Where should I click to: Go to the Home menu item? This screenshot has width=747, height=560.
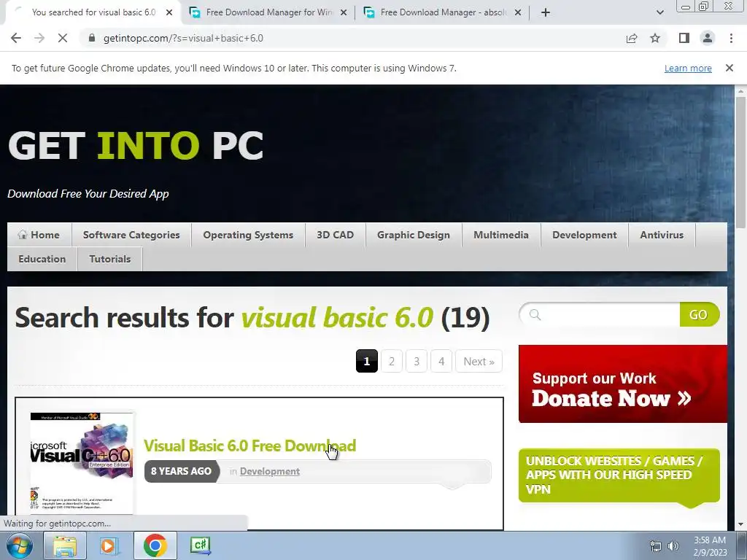click(39, 235)
